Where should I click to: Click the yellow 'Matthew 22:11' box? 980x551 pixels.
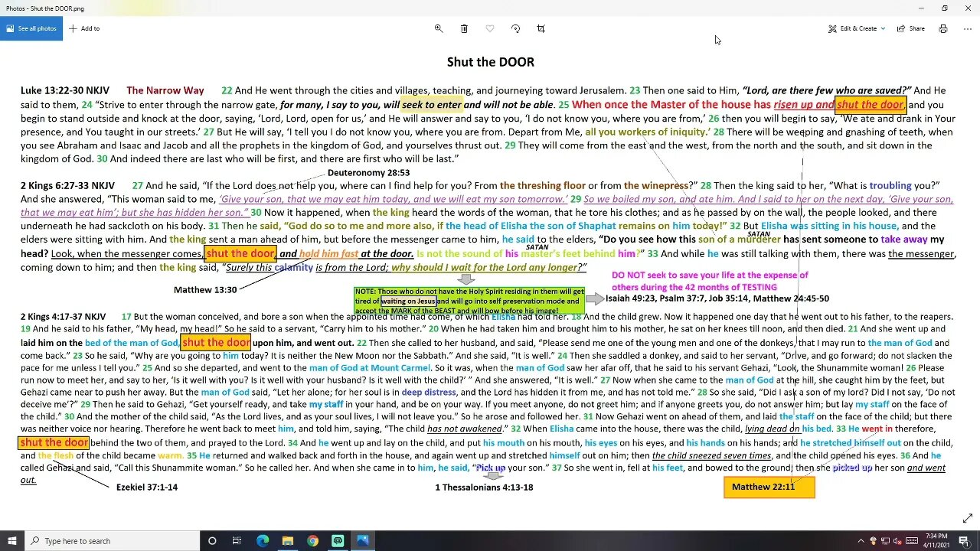(x=769, y=487)
